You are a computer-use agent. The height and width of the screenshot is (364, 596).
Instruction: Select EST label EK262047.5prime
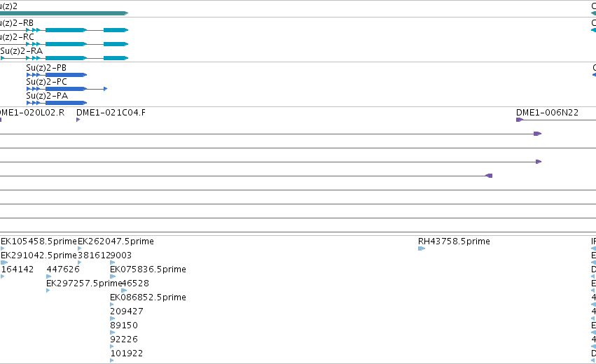pos(116,241)
